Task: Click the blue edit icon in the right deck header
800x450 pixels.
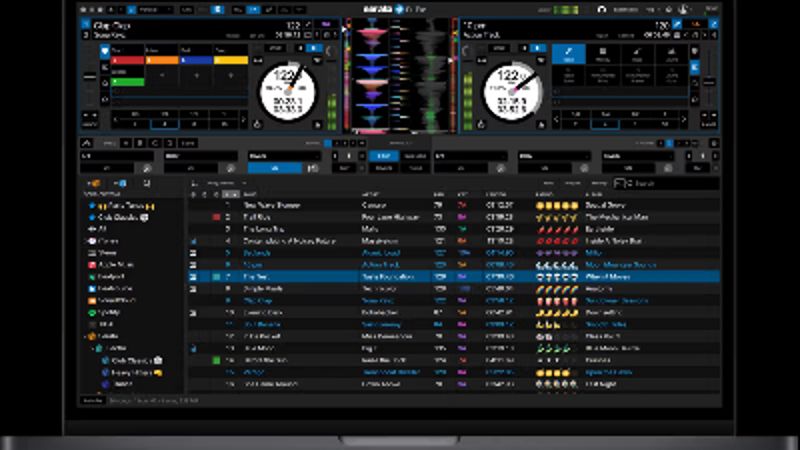Action: [x=677, y=24]
